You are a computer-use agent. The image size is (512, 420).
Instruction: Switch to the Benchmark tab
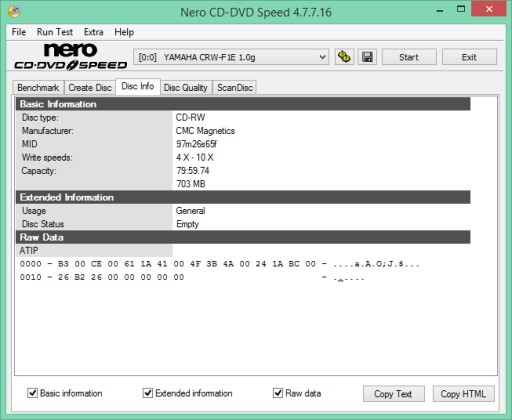[38, 88]
